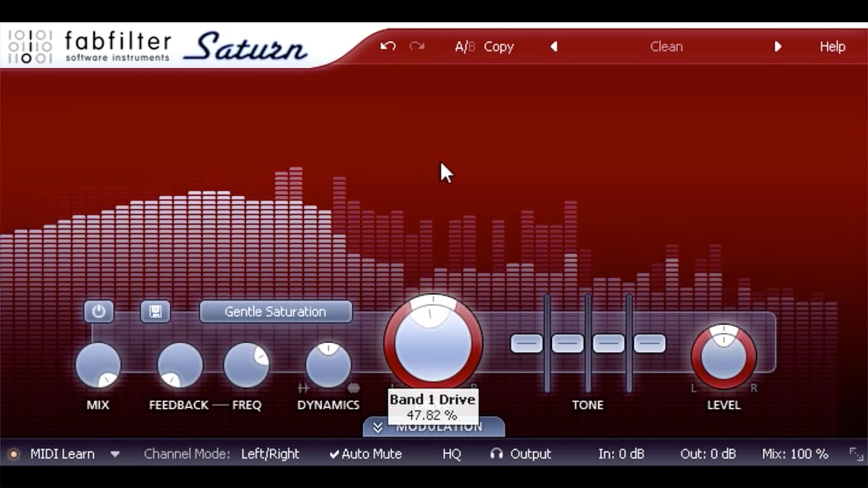
Task: Click the Saturn product title
Action: coord(246,47)
